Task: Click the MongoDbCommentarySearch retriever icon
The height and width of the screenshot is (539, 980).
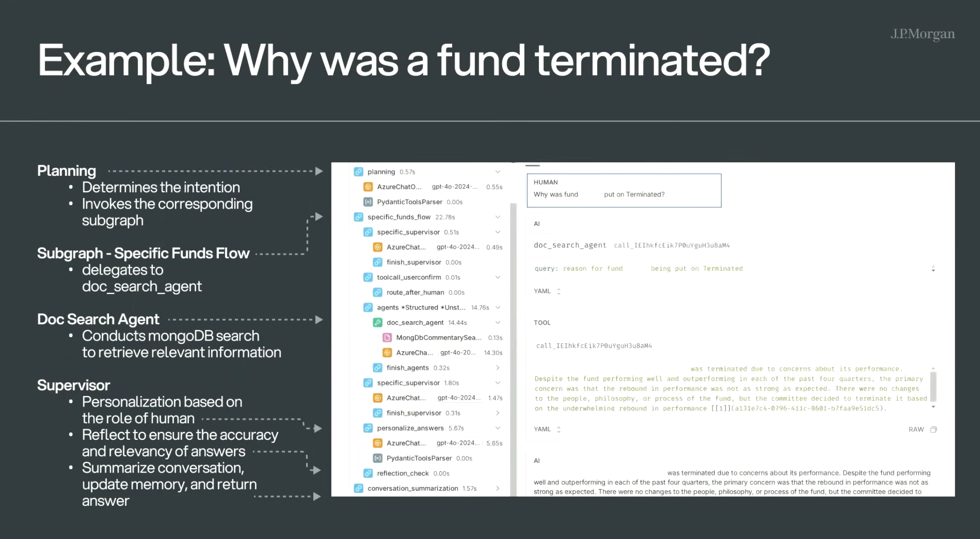Action: pos(387,338)
